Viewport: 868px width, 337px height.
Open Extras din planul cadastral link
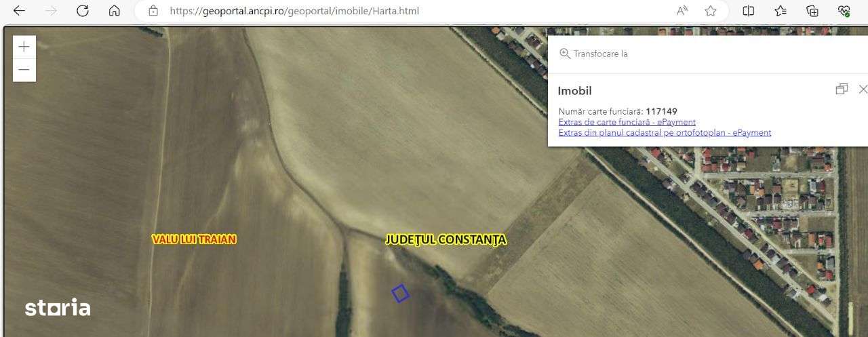point(665,133)
